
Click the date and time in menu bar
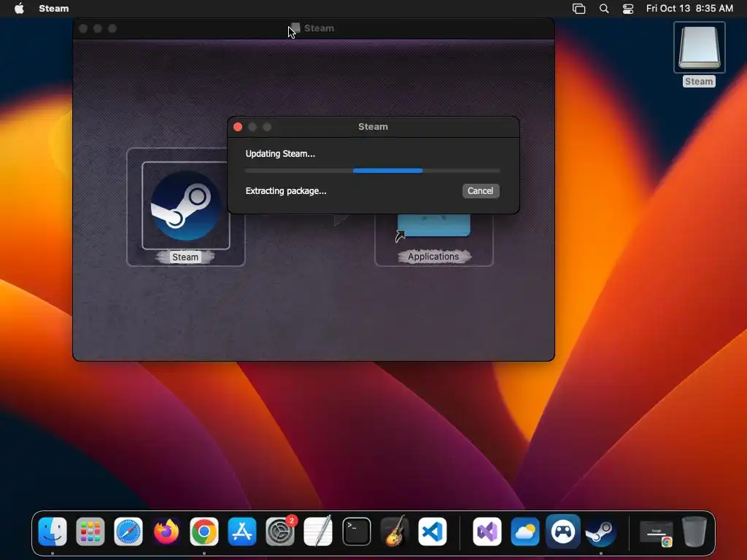tap(689, 9)
